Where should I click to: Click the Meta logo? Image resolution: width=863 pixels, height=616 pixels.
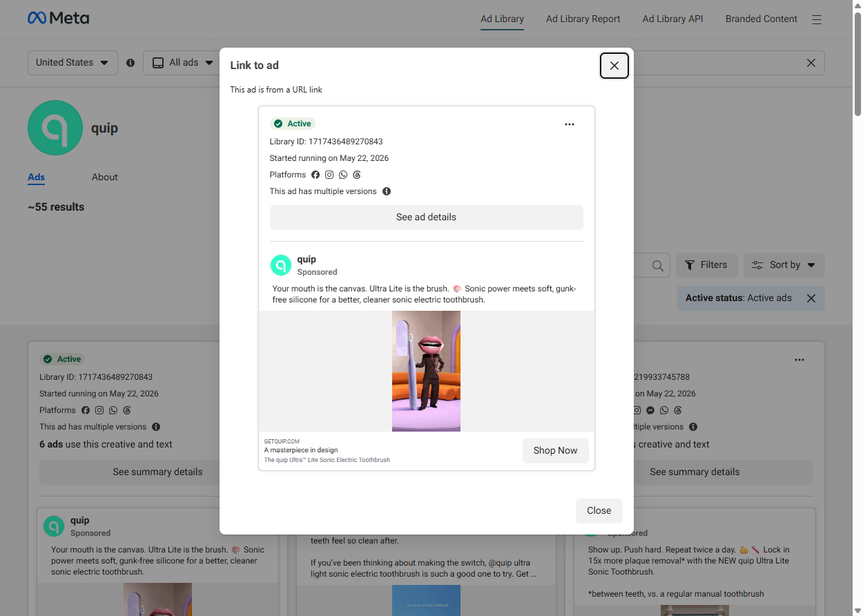tap(58, 19)
